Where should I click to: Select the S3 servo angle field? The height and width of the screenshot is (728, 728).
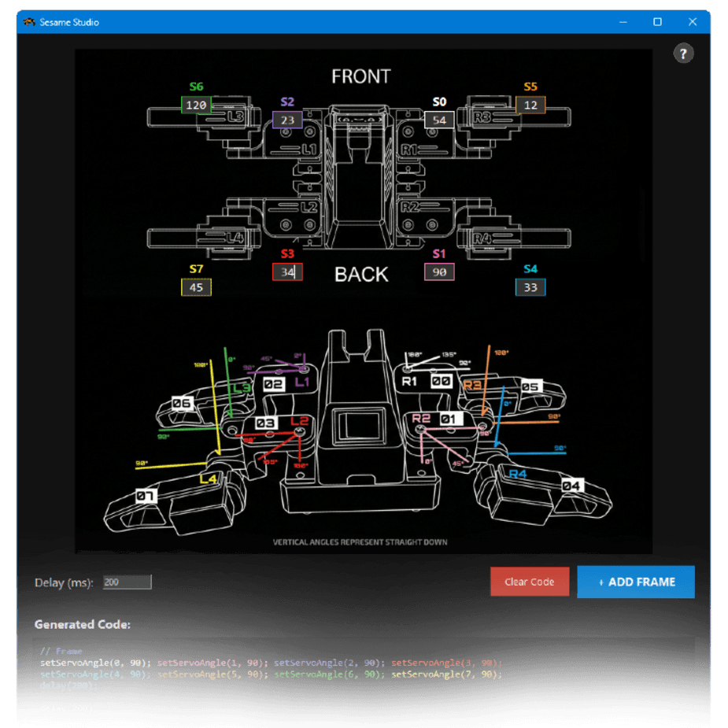click(x=287, y=272)
